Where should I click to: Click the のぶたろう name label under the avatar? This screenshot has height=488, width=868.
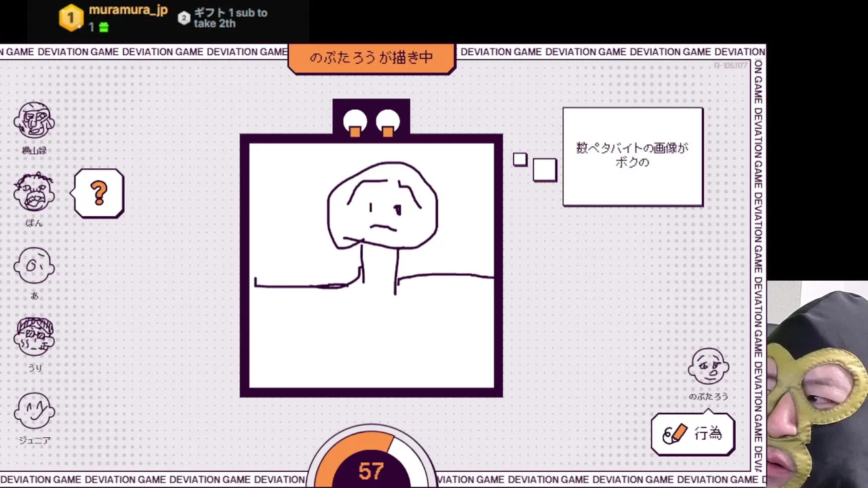pyautogui.click(x=709, y=396)
